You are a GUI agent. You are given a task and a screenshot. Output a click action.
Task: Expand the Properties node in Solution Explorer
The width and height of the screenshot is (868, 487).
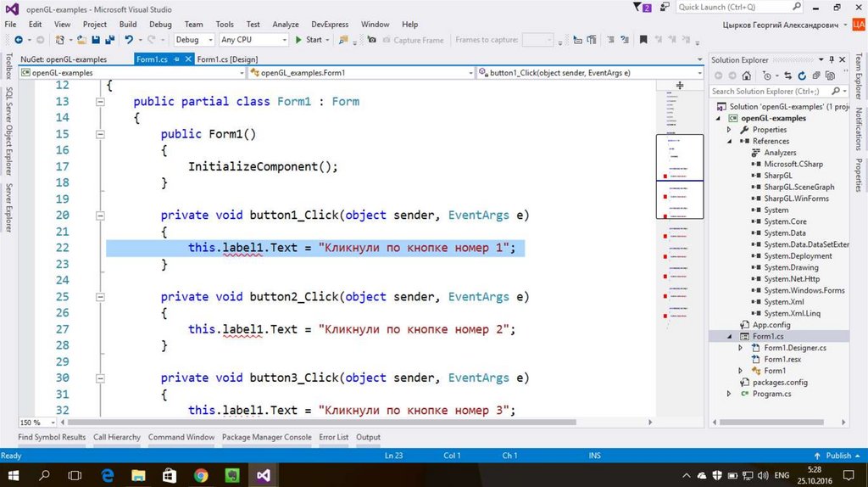(729, 130)
